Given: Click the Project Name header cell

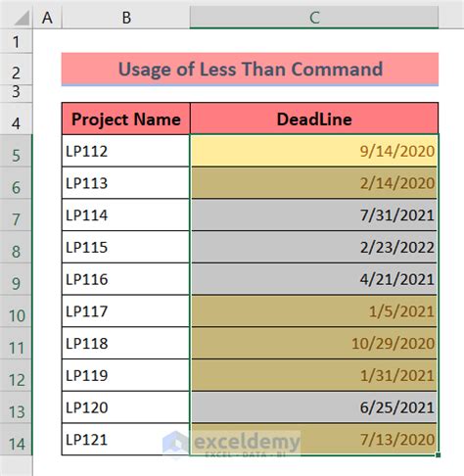Looking at the screenshot, I should 126,119.
